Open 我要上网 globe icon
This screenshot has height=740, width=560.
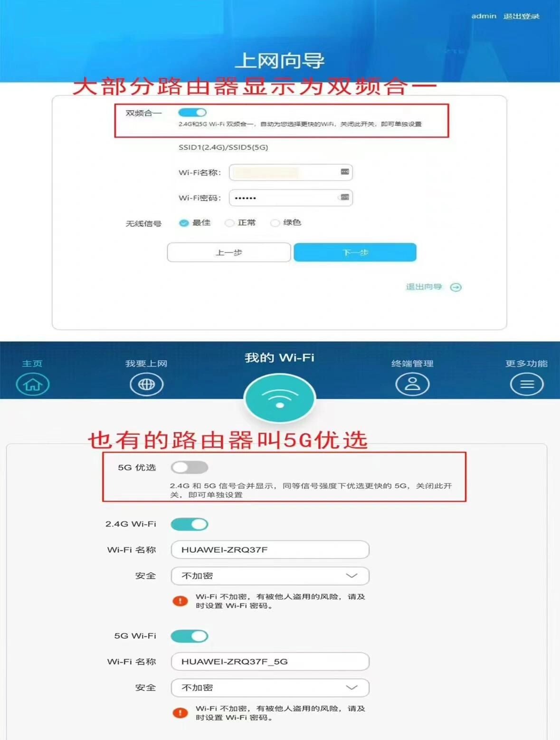pos(146,384)
